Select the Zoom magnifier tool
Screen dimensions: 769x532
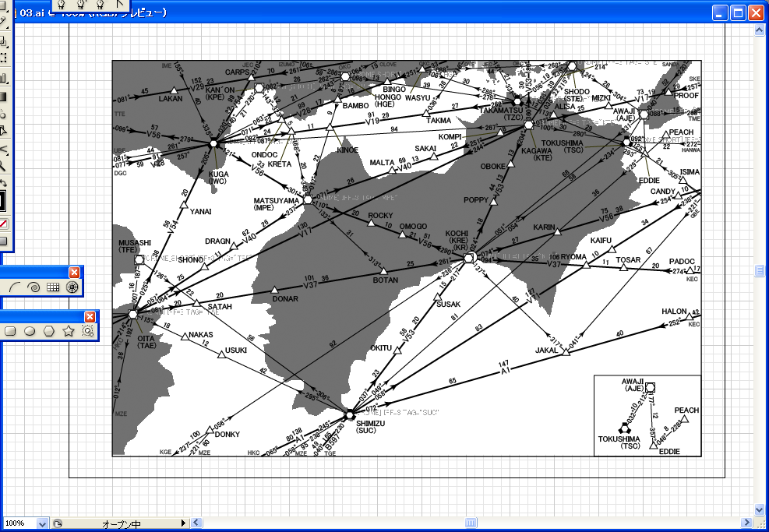[x=3, y=167]
